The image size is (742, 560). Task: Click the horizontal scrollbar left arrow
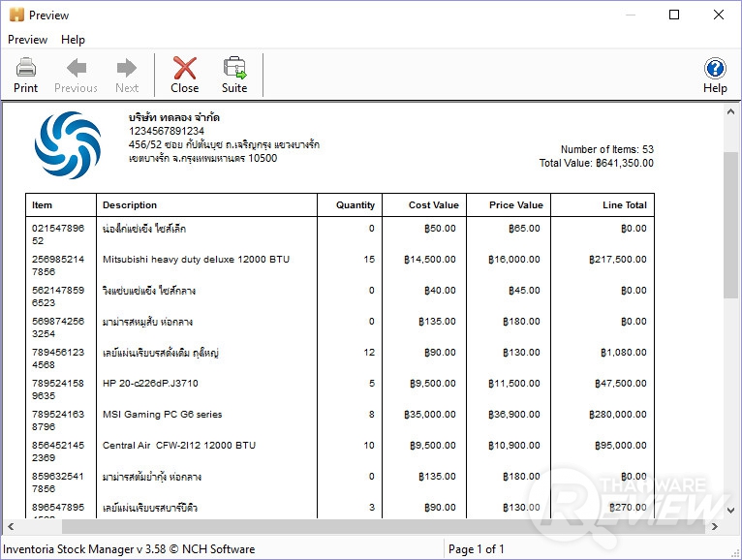(x=11, y=527)
